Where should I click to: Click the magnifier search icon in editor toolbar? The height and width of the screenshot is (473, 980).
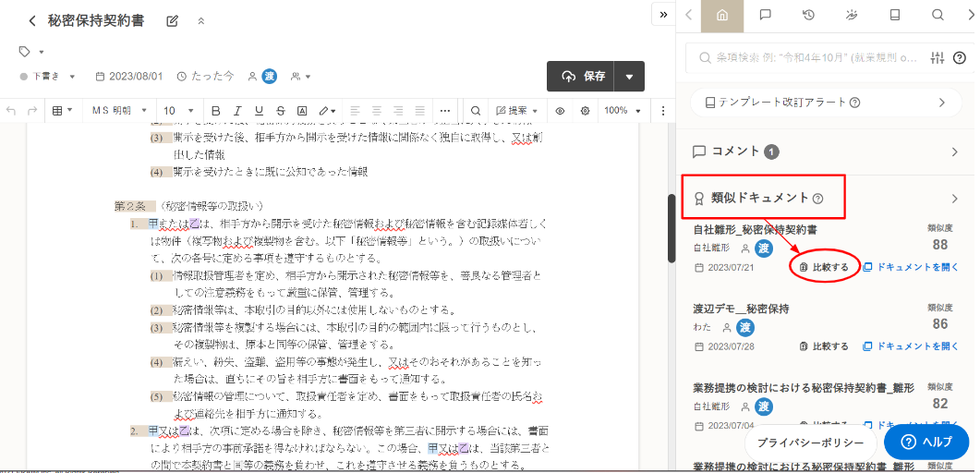click(476, 111)
